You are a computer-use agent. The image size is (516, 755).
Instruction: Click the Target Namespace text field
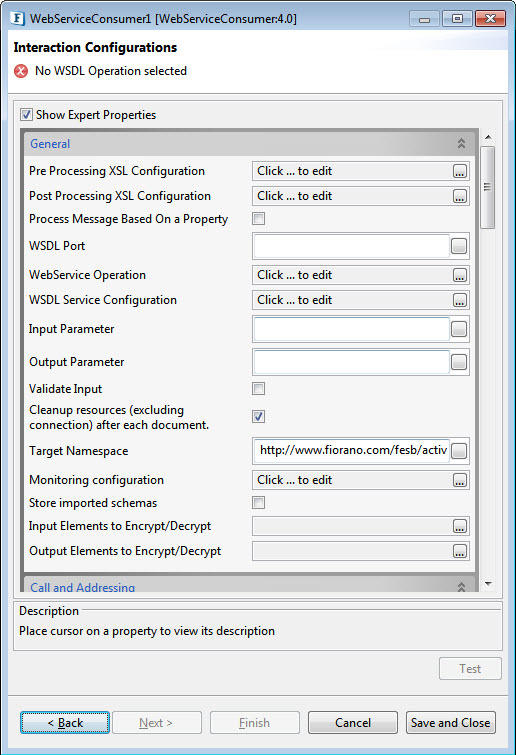352,451
